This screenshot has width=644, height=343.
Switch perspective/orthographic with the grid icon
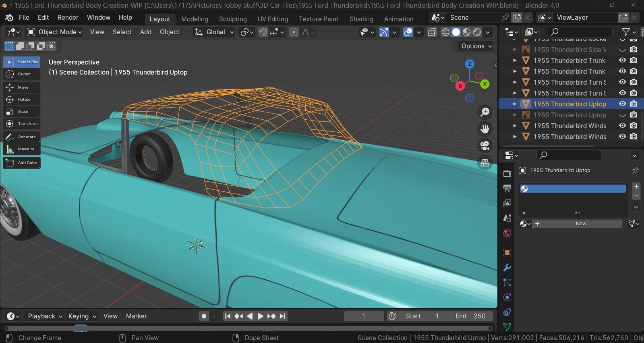[485, 162]
